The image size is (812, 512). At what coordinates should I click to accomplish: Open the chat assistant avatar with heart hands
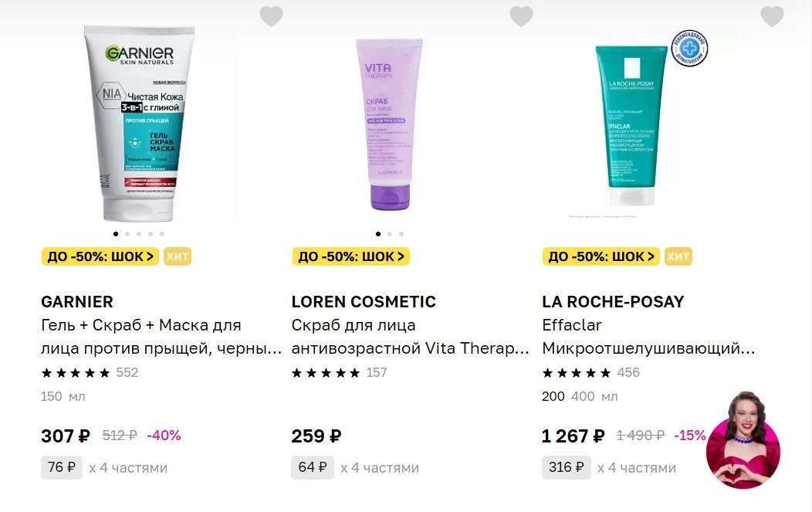(744, 439)
